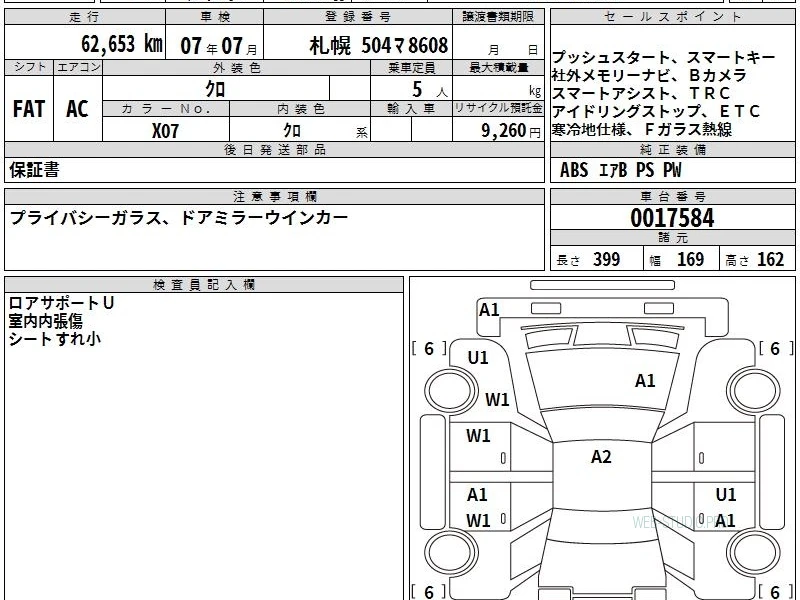Viewport: 800px width, 600px height.
Task: Click the U1 mark on the rear door
Action: click(x=726, y=495)
